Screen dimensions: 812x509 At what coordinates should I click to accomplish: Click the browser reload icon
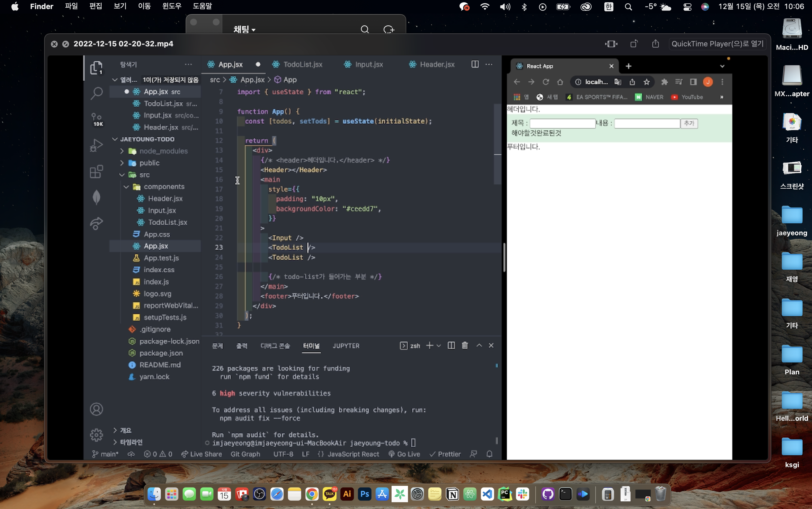pyautogui.click(x=545, y=82)
